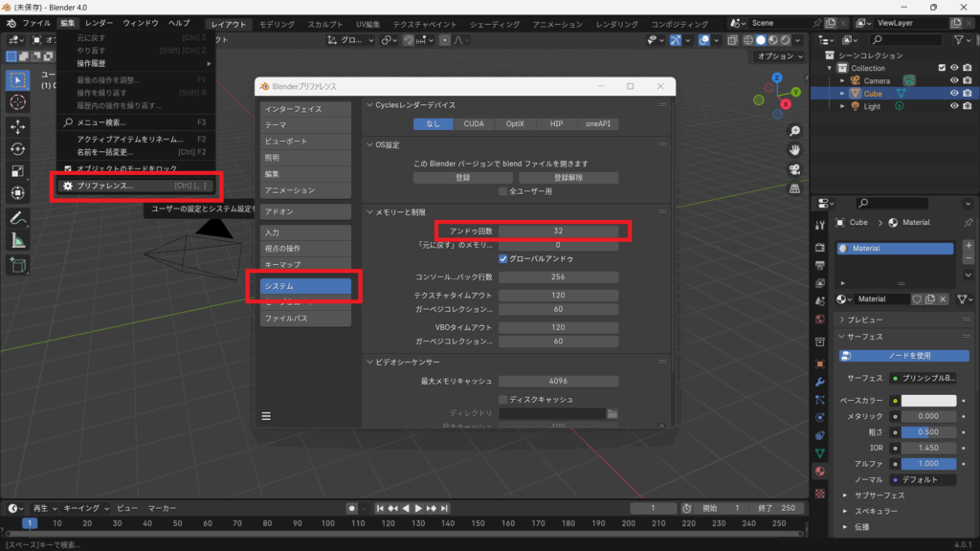980x551 pixels.
Task: Select the Scale tool
Action: pos(17,170)
